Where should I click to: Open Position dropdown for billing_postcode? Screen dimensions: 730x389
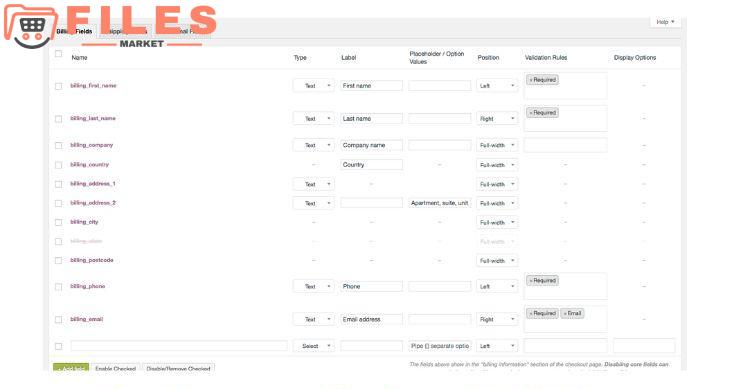(497, 261)
